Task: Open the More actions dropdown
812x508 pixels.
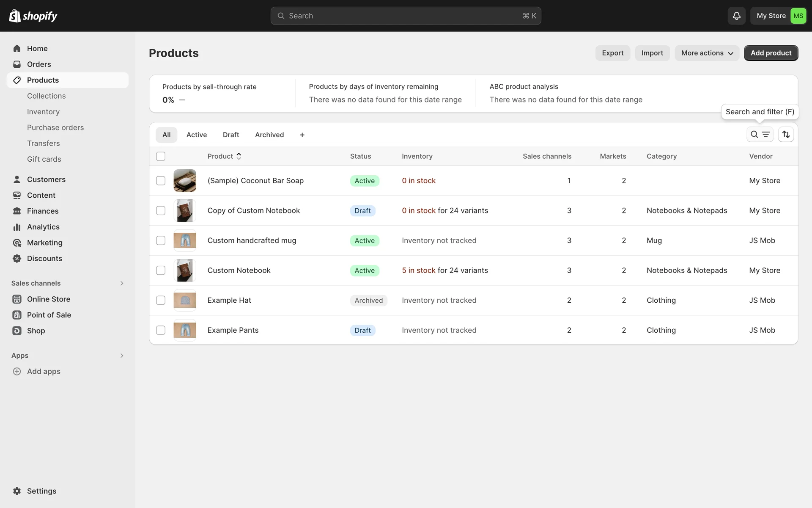Action: click(707, 53)
